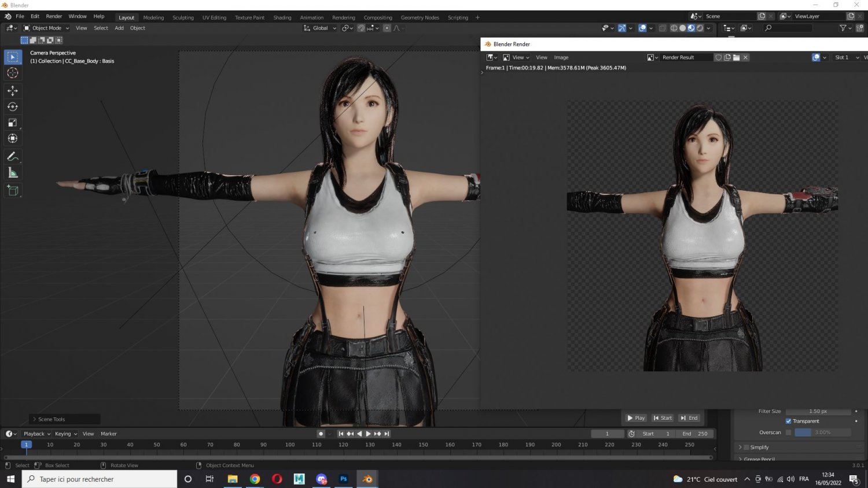
Task: Expand the Scene Tools panel
Action: coord(51,419)
